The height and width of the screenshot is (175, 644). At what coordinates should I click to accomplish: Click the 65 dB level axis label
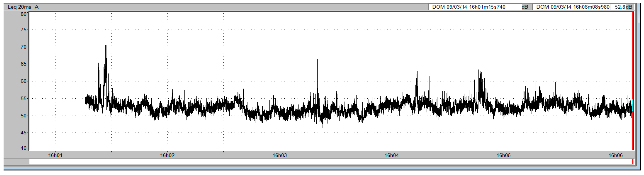coord(23,64)
